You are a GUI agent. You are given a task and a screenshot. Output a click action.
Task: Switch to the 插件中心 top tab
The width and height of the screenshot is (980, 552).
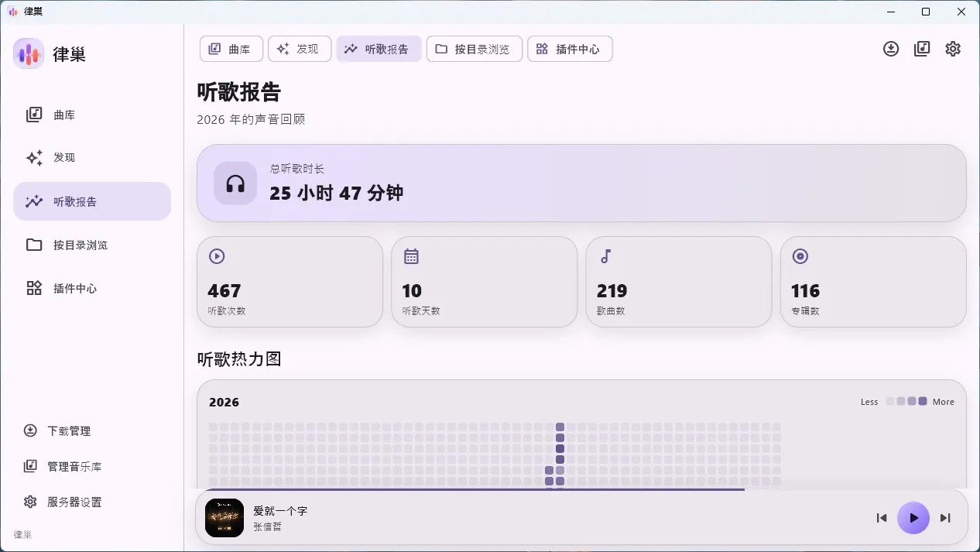click(570, 49)
